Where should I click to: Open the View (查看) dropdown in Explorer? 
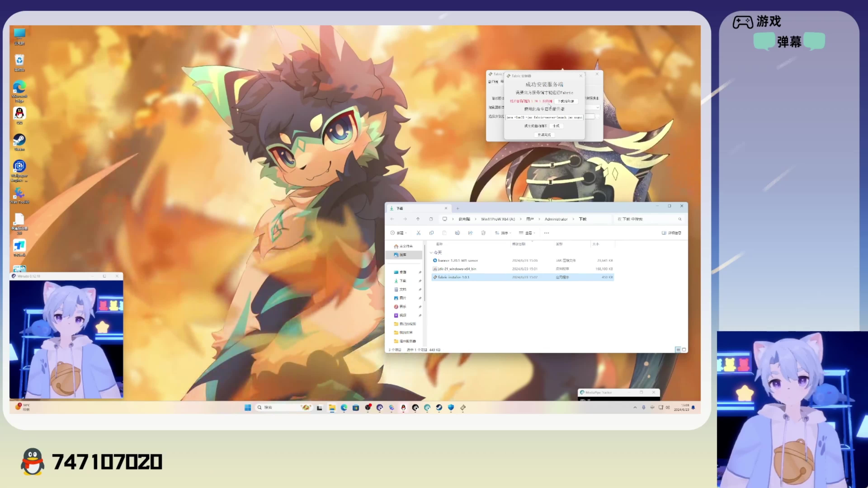coord(527,233)
